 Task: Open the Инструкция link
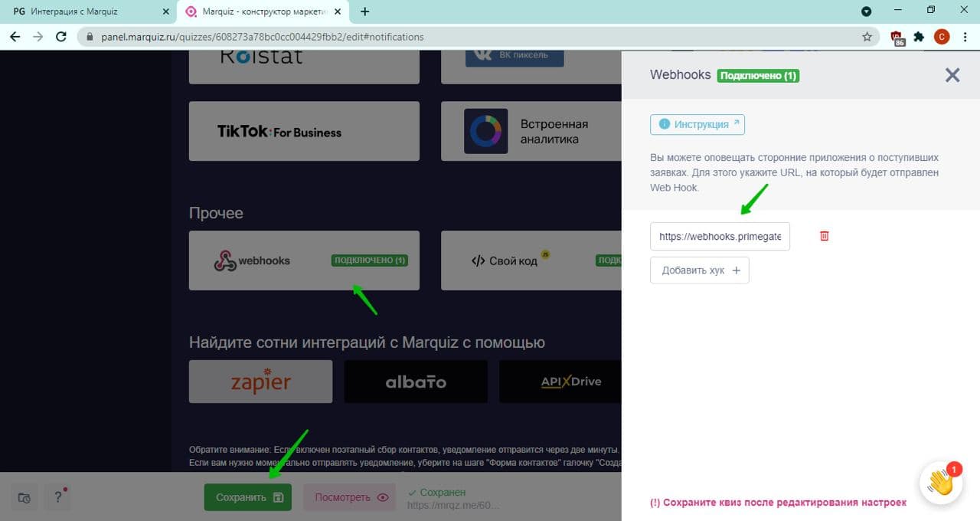pos(697,124)
